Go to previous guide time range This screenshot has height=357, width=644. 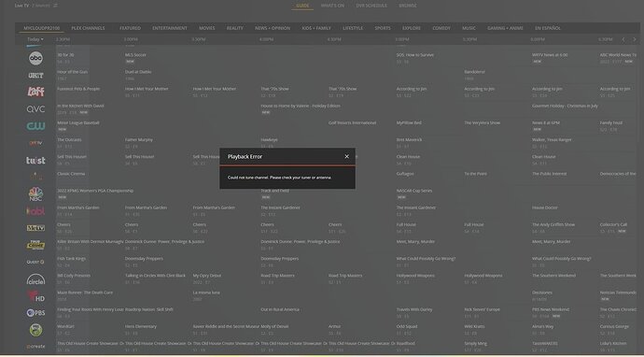tap(623, 39)
